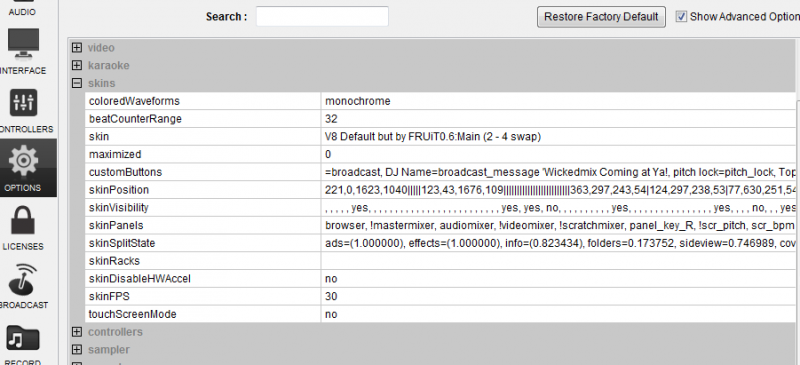Open the Audio settings icon
This screenshot has width=800, height=365.
tap(22, 8)
